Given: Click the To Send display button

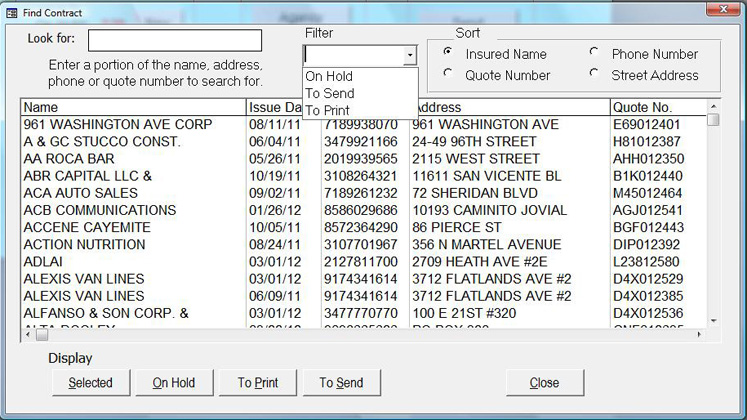Looking at the screenshot, I should tap(342, 382).
